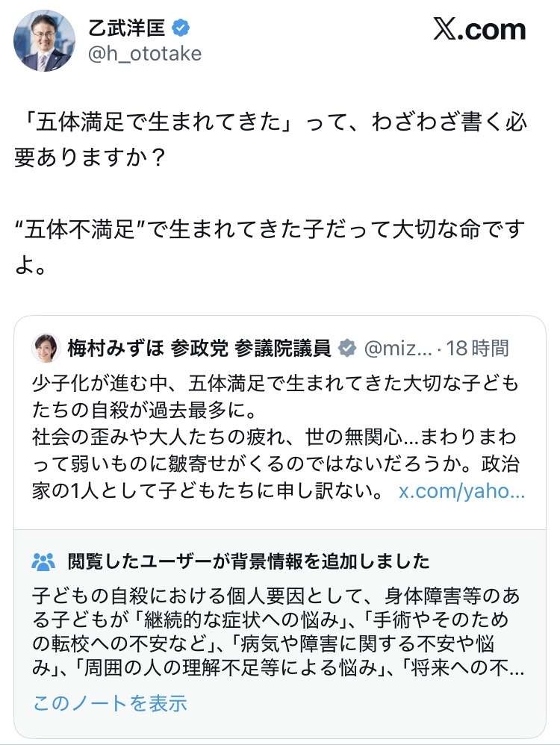The height and width of the screenshot is (745, 560).
Task: Open the quoted author name 梅村みずほ 参政党 参議院議員
Action: [199, 348]
